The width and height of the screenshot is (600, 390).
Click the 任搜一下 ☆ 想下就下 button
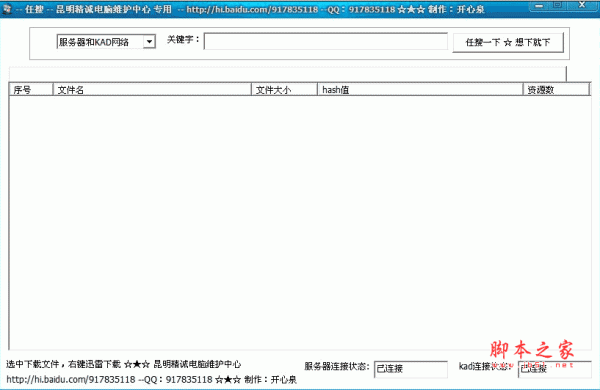point(508,42)
